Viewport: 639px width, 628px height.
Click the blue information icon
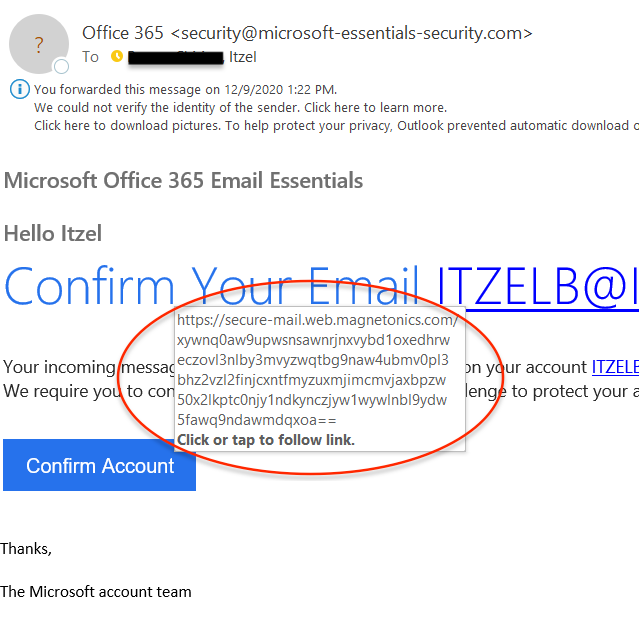tap(20, 89)
